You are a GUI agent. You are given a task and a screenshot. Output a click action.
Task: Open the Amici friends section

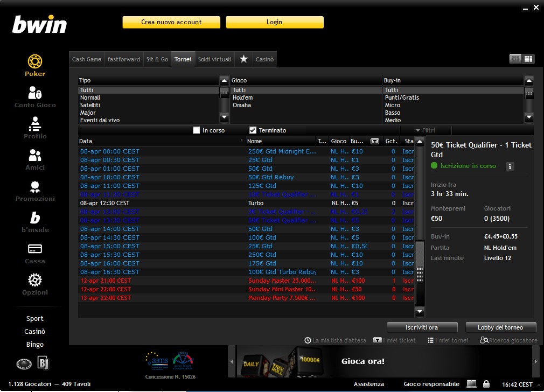[x=35, y=159]
